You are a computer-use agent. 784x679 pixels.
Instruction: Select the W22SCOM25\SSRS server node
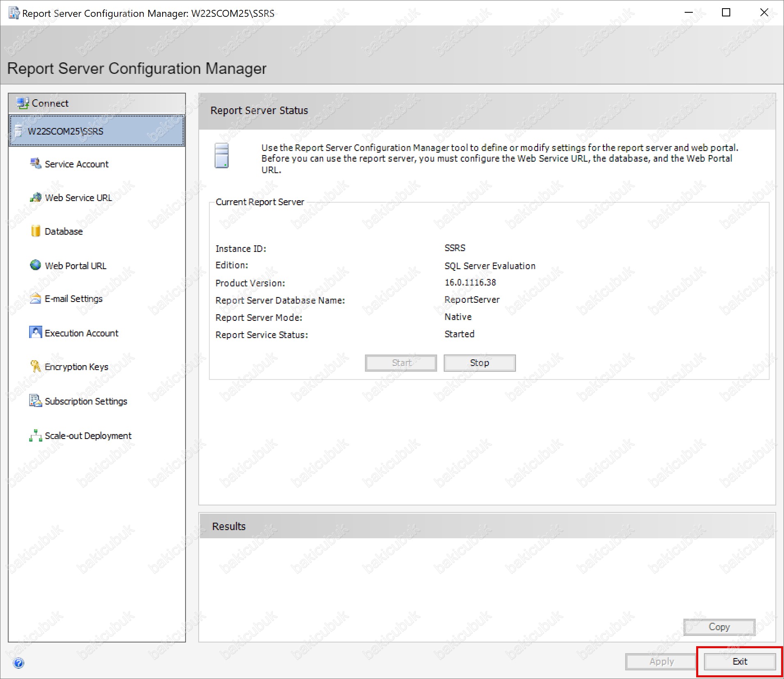[97, 131]
